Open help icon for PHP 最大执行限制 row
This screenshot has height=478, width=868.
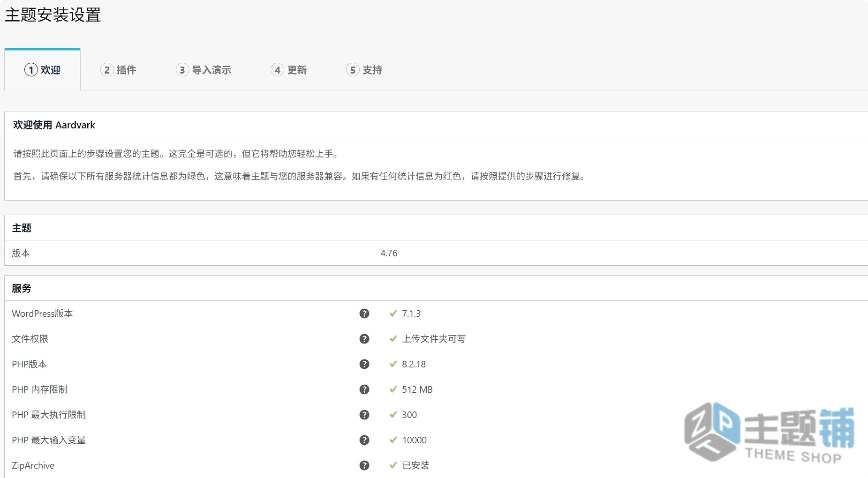coord(364,415)
